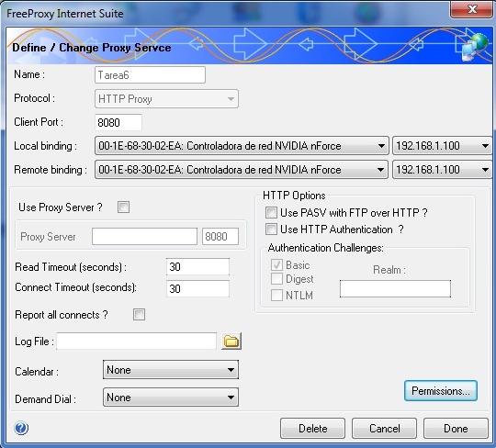Check the Report all connects box

(x=140, y=315)
